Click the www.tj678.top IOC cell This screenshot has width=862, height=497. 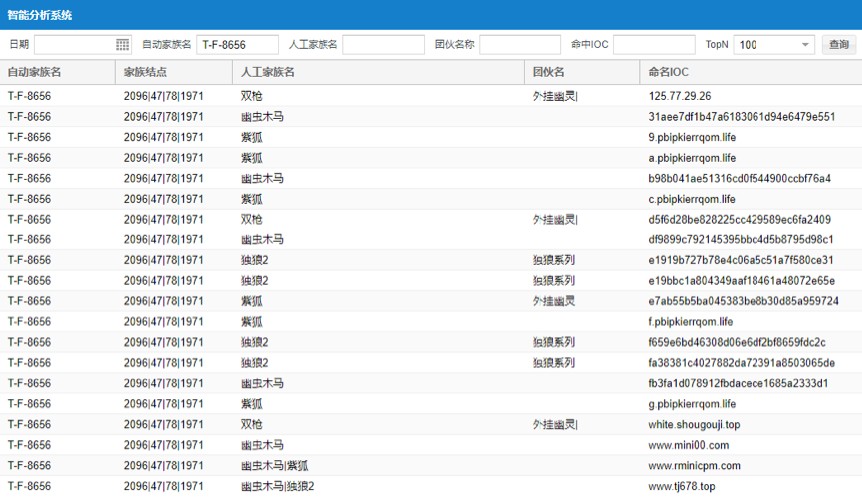682,486
